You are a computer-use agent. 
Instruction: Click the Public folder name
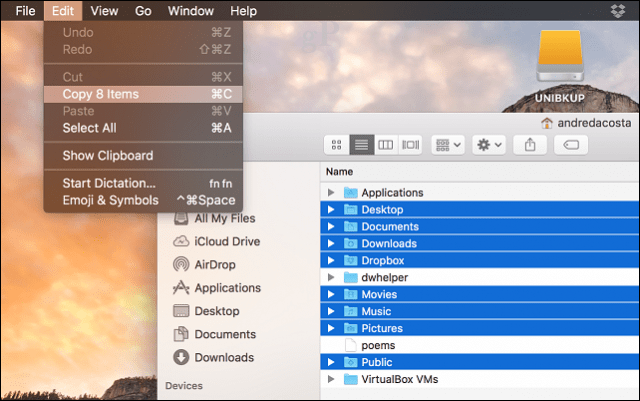pos(377,362)
